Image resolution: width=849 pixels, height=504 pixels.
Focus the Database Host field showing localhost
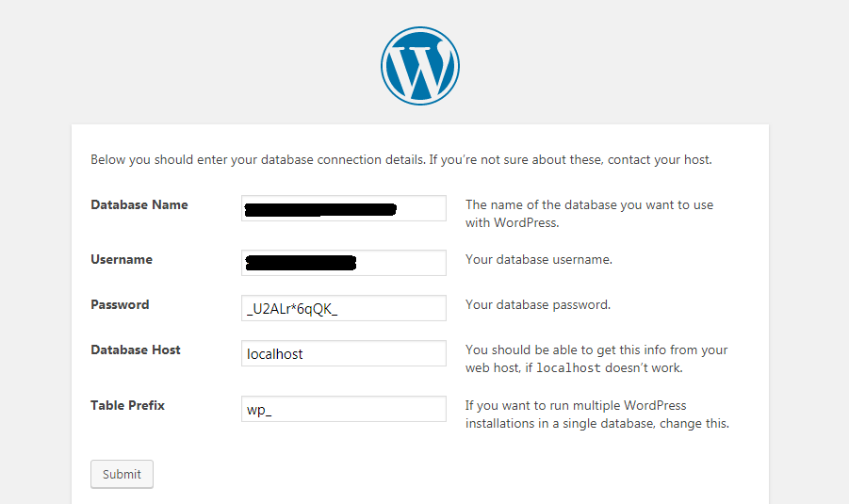pos(344,353)
